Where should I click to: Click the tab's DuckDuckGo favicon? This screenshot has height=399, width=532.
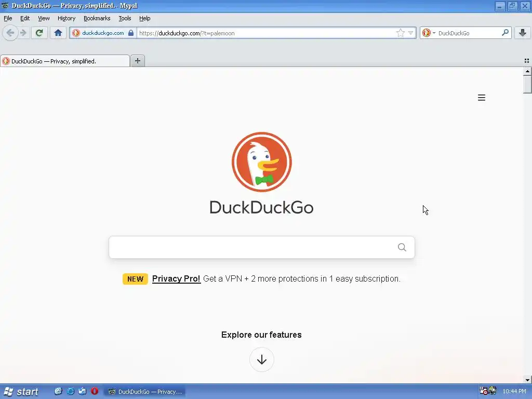[6, 61]
